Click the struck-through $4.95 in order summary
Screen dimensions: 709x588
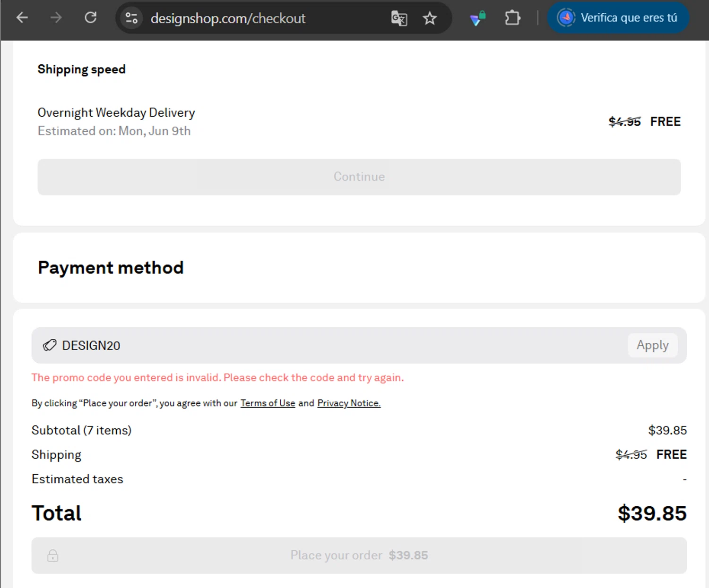[631, 454]
